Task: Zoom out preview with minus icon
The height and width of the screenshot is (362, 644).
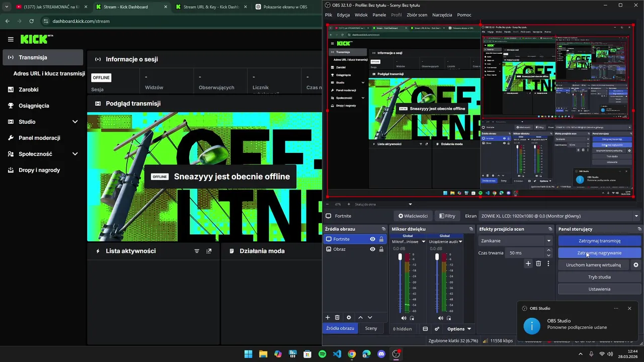Action: tap(328, 204)
